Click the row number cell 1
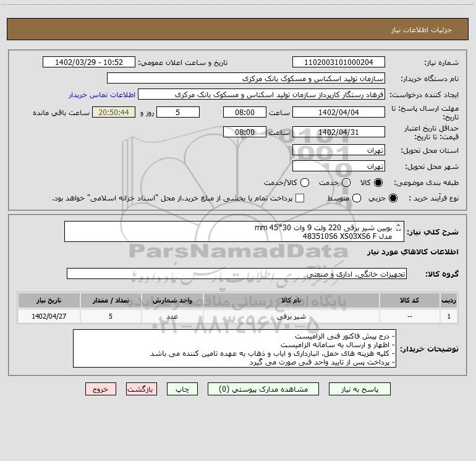Screen dimensions: 476x461 click(449, 316)
